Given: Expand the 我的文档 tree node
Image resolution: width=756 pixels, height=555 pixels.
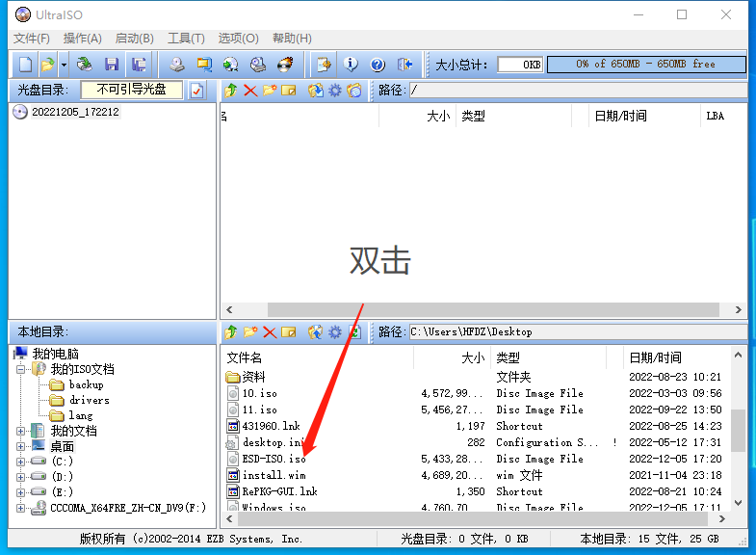Looking at the screenshot, I should point(21,431).
